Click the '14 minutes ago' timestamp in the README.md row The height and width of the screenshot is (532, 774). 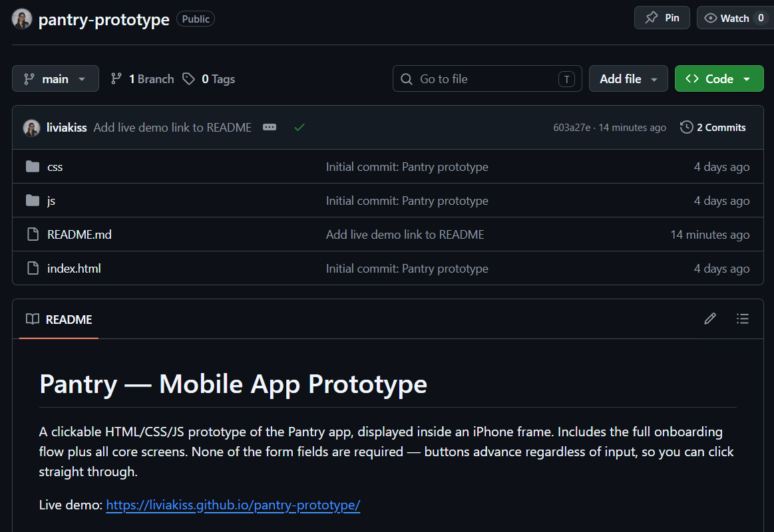click(x=710, y=234)
